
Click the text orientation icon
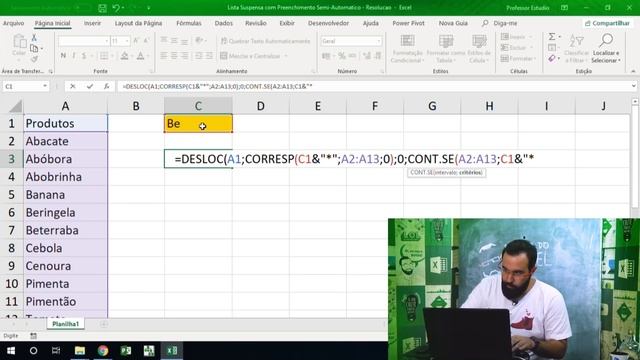(x=199, y=40)
